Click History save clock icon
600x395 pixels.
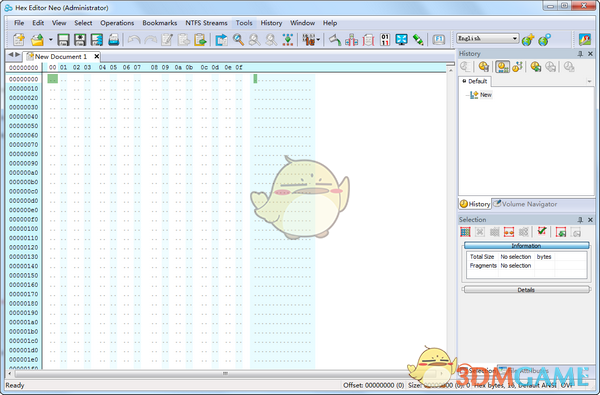[484, 67]
